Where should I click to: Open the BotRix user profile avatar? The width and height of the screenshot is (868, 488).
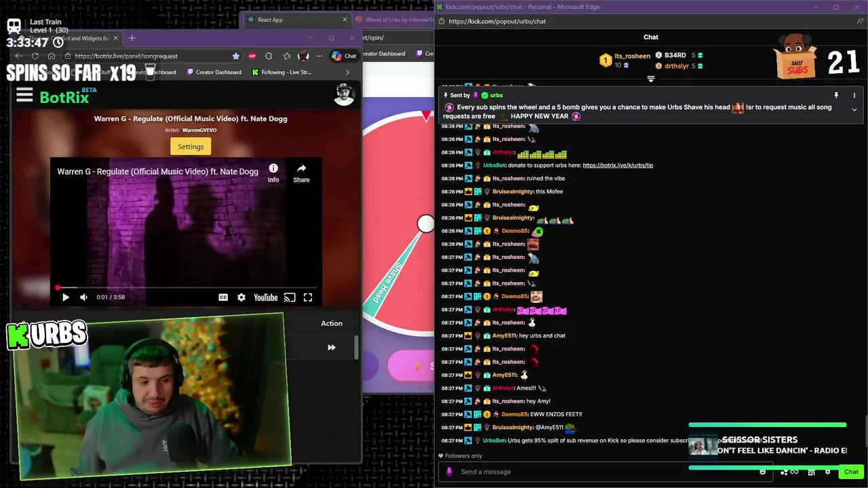(x=344, y=95)
